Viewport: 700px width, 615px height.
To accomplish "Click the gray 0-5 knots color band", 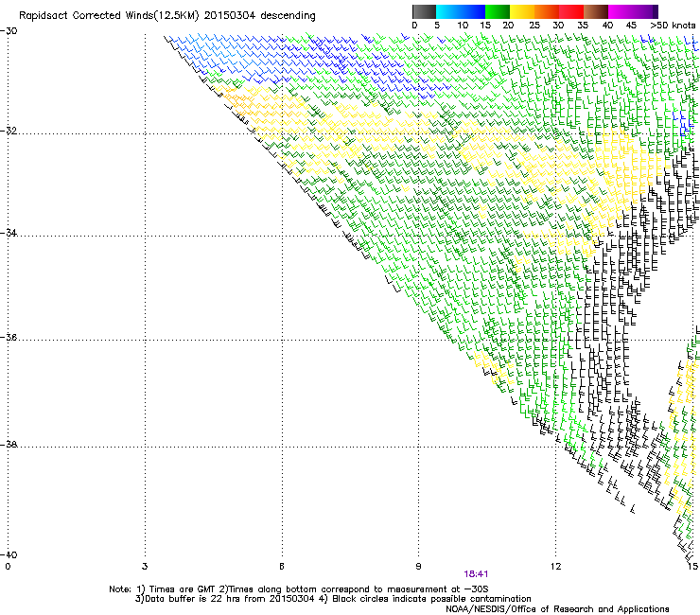I will pyautogui.click(x=424, y=11).
